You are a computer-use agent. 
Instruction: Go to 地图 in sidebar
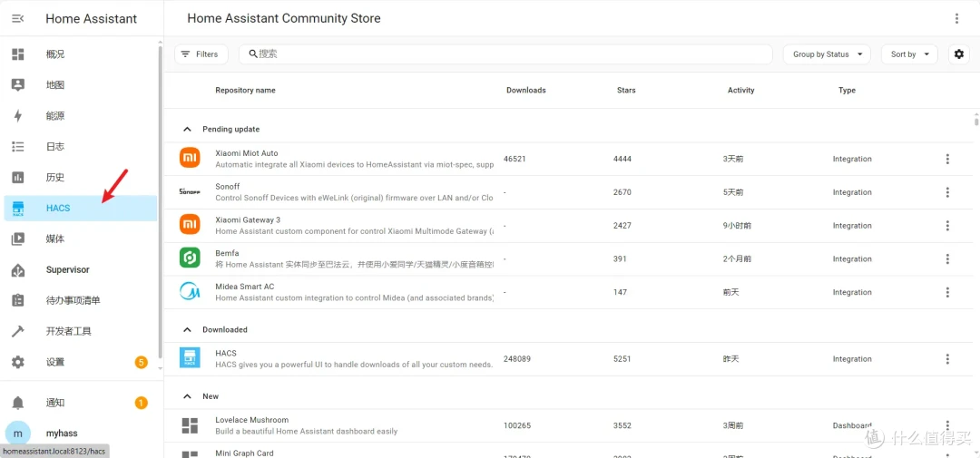pos(81,85)
